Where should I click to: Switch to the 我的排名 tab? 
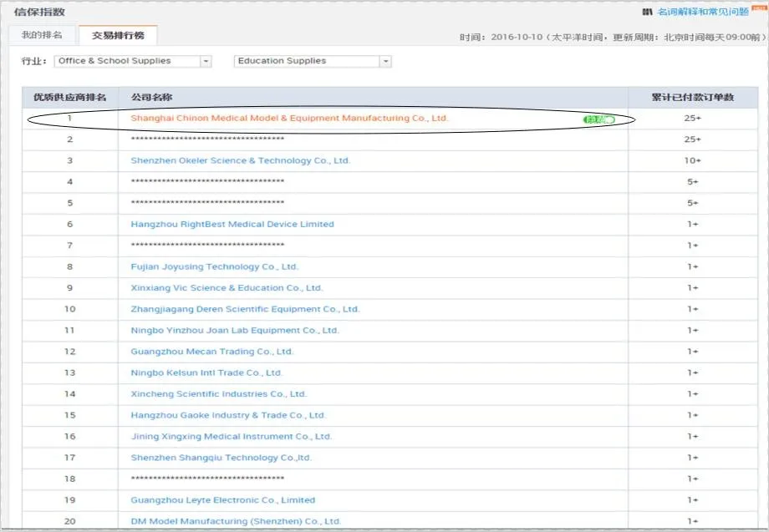42,35
